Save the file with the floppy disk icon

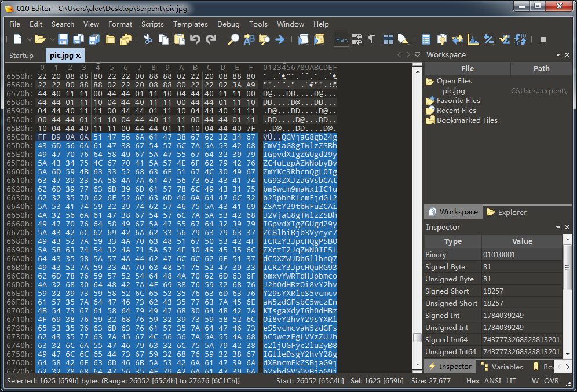(x=63, y=39)
